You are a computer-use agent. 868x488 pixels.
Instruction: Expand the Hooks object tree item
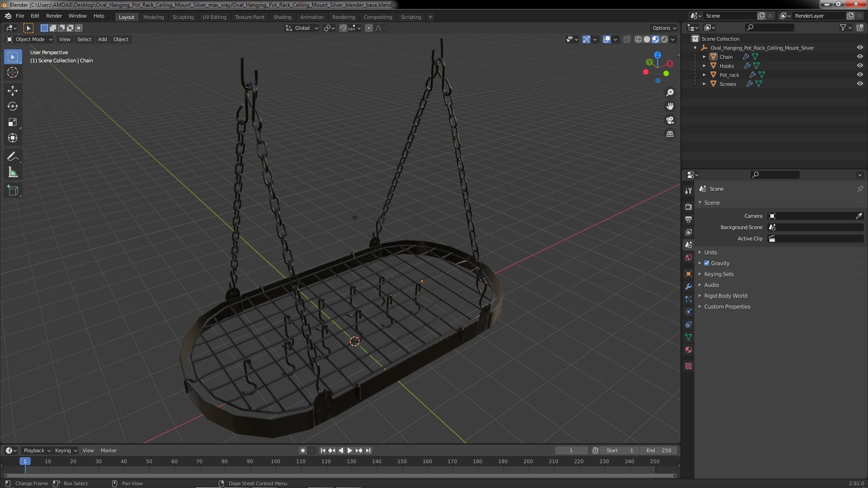click(x=704, y=66)
